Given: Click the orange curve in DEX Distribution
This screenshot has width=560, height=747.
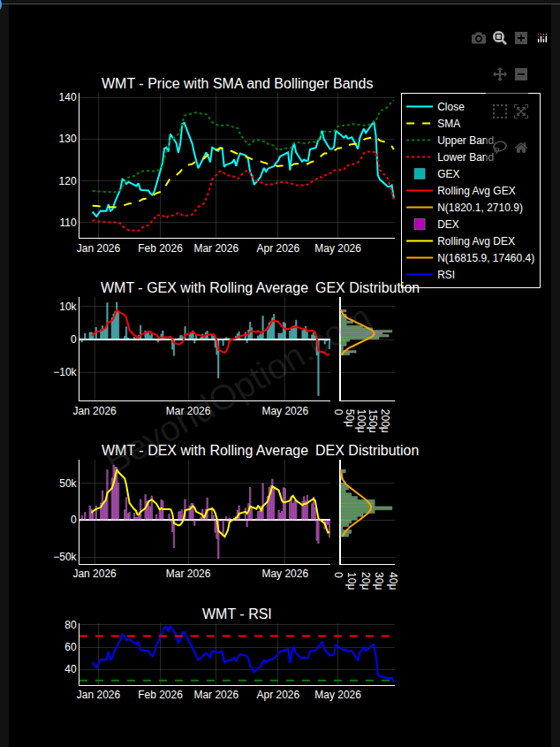Looking at the screenshot, I should [369, 505].
